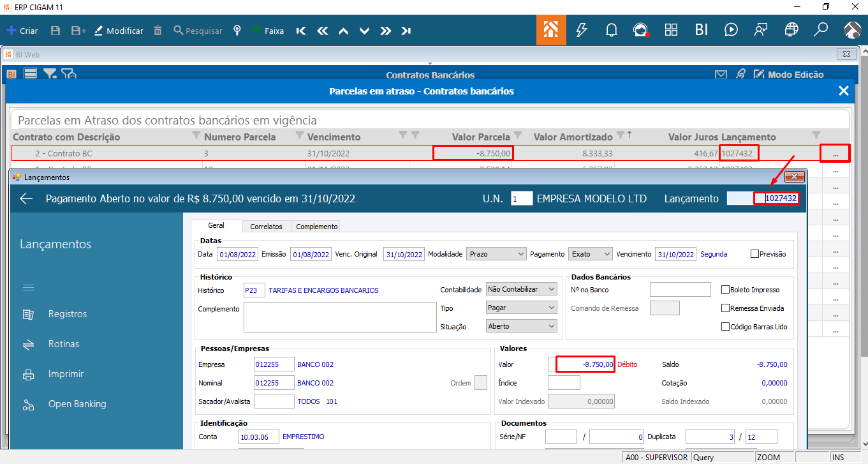Click the location pin icon
The image size is (868, 464).
[x=237, y=31]
